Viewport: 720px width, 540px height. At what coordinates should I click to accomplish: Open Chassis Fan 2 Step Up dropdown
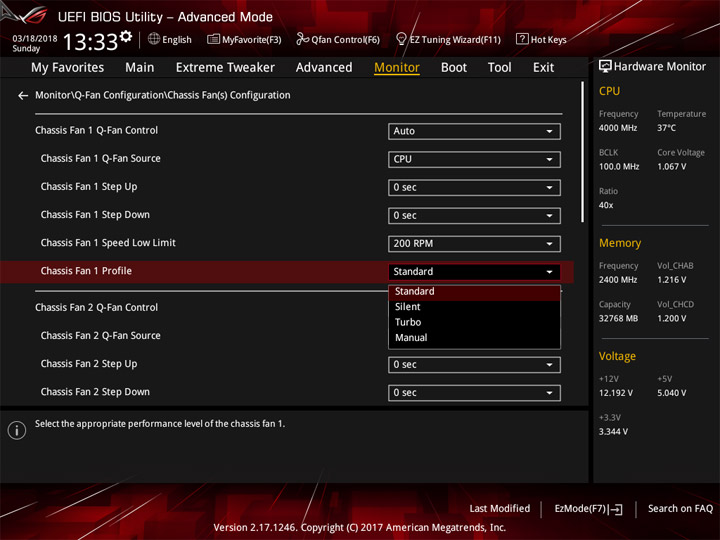point(474,365)
